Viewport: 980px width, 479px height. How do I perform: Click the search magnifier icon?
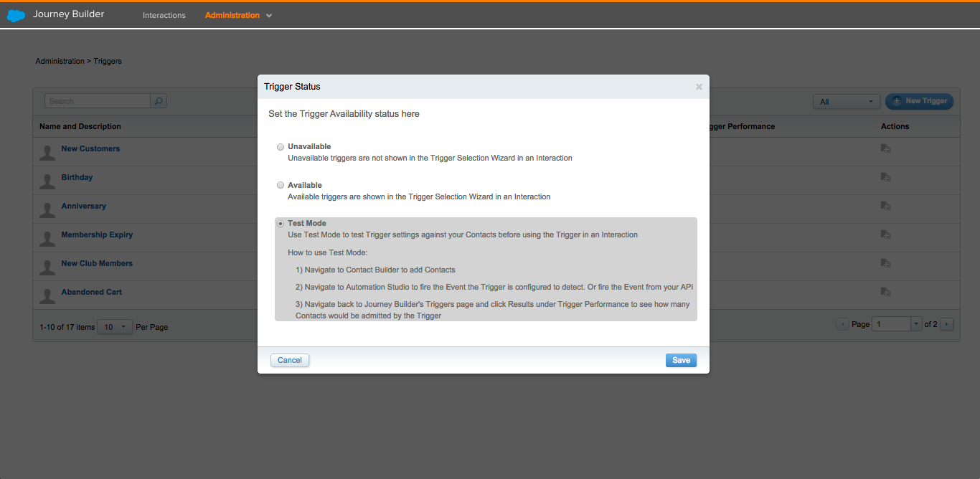(x=159, y=101)
